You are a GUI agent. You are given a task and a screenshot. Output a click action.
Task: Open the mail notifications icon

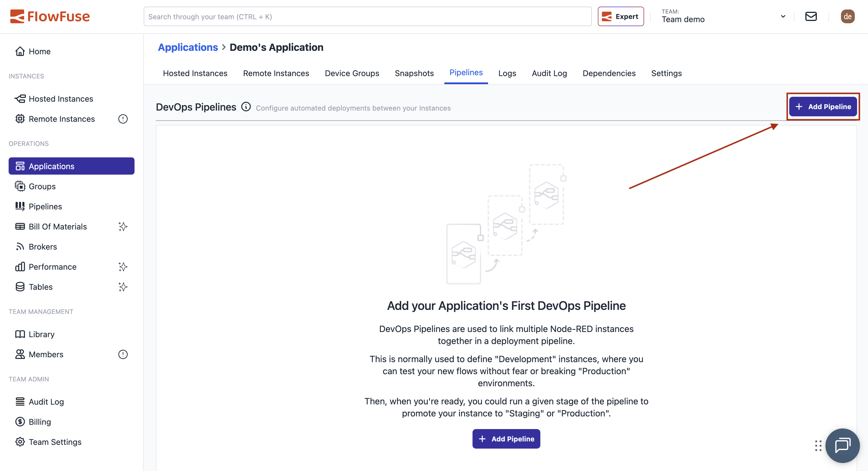[x=811, y=16]
